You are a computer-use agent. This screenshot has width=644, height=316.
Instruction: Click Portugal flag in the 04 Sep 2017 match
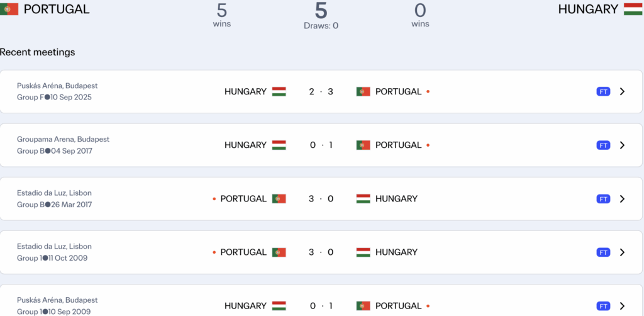tap(363, 145)
